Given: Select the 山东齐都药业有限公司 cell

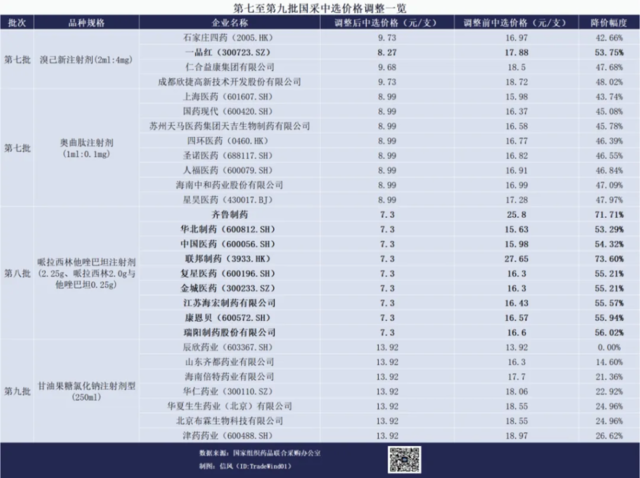Looking at the screenshot, I should tap(229, 362).
